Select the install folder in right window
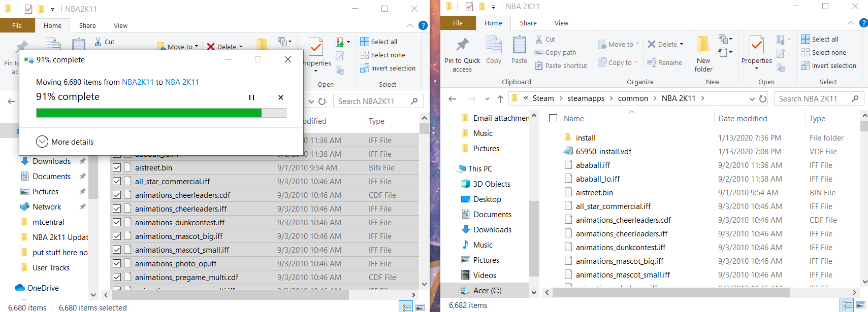This screenshot has height=312, width=868. pos(586,137)
